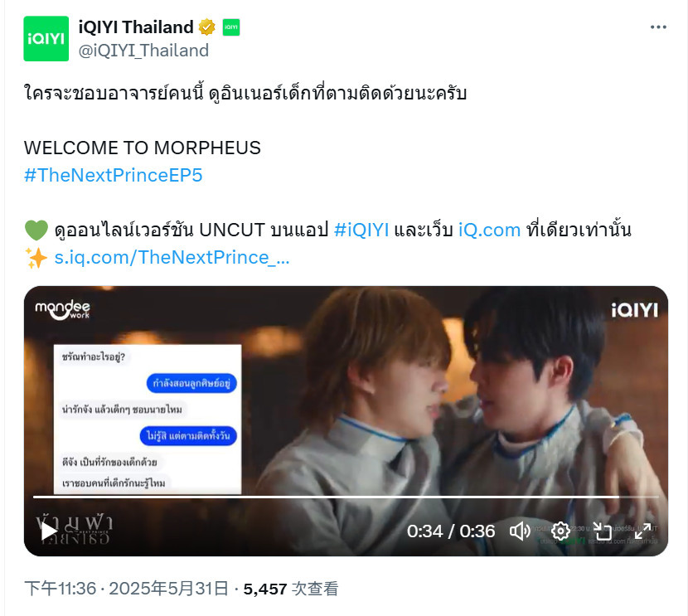Open the s.iq.com/TheNextPrince short link
This screenshot has height=616, width=688.
pos(172,257)
